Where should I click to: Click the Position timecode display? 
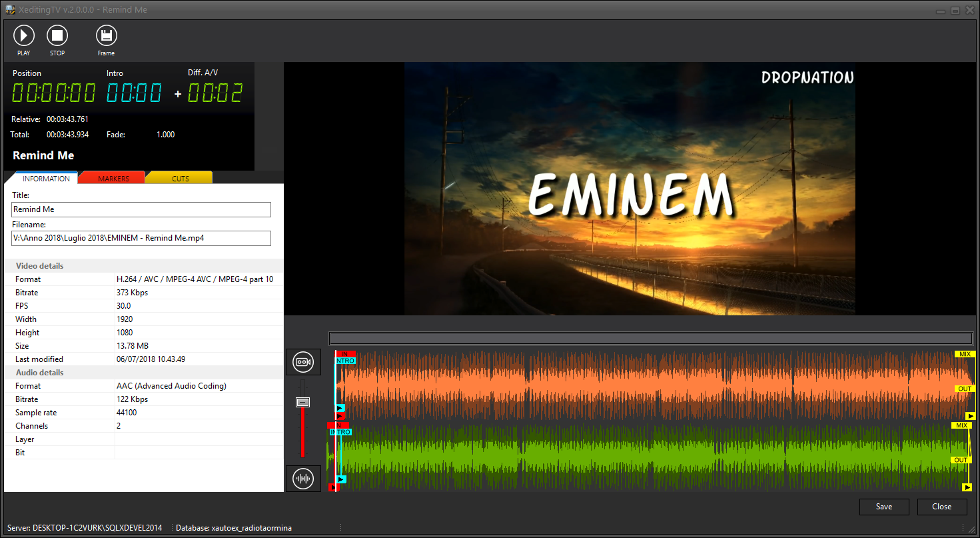54,93
